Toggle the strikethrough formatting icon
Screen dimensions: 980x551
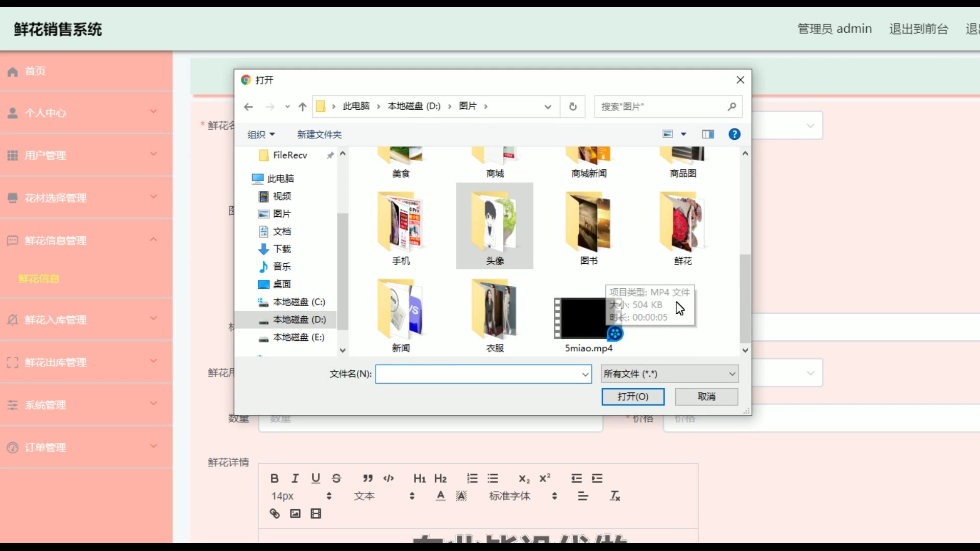coord(336,478)
